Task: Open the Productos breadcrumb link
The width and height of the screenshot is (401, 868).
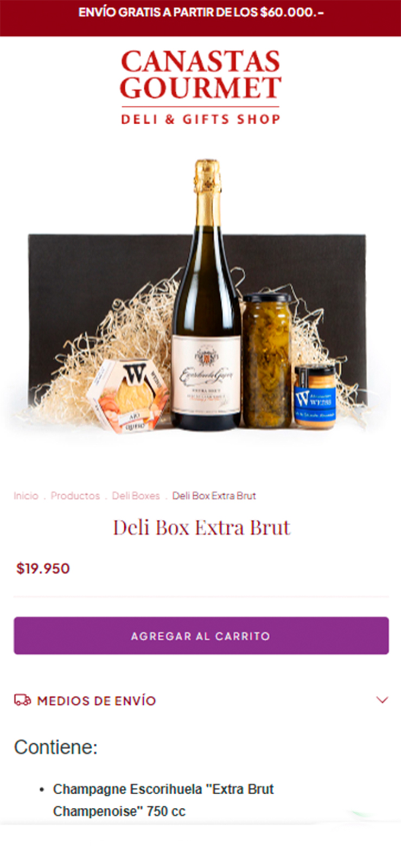Action: [75, 495]
